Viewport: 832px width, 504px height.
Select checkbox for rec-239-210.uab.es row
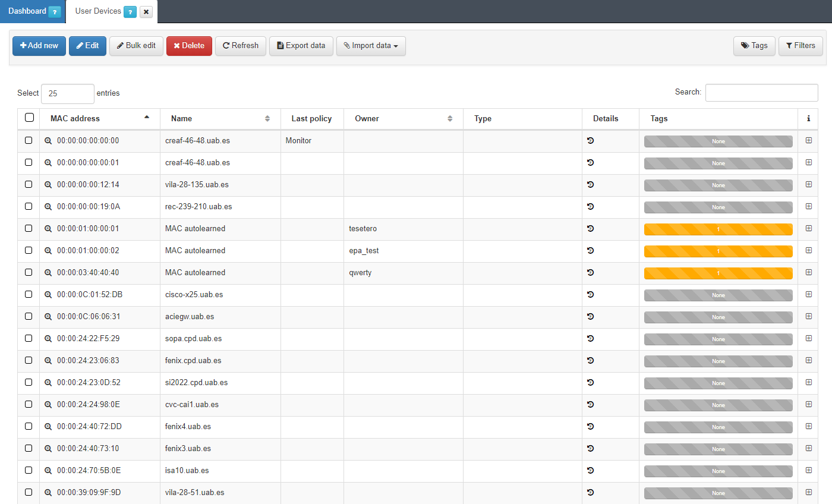pyautogui.click(x=29, y=206)
